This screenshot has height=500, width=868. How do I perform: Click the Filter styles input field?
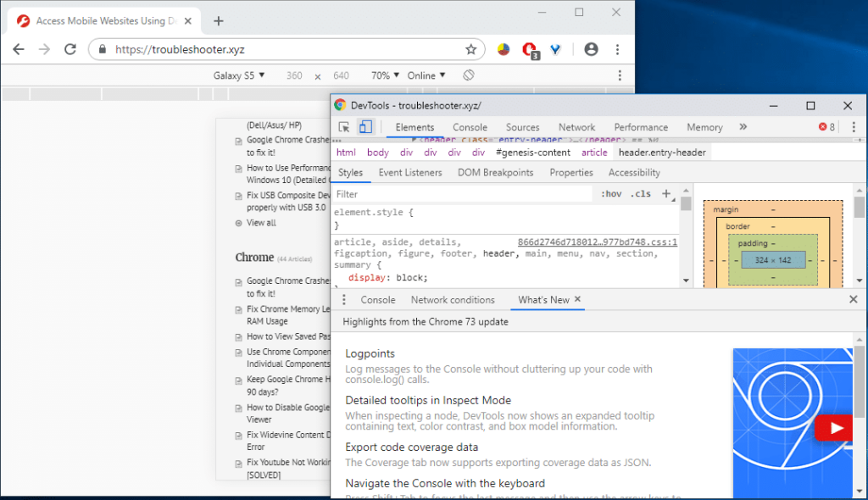(462, 194)
